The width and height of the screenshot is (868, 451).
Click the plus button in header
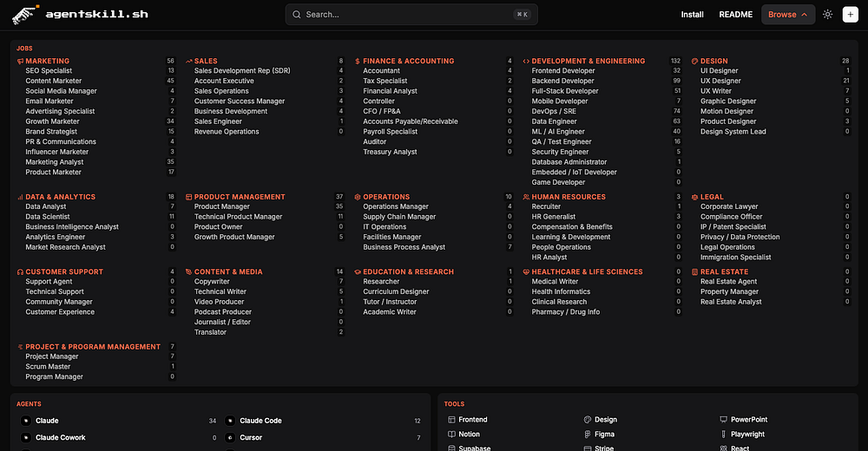click(851, 15)
